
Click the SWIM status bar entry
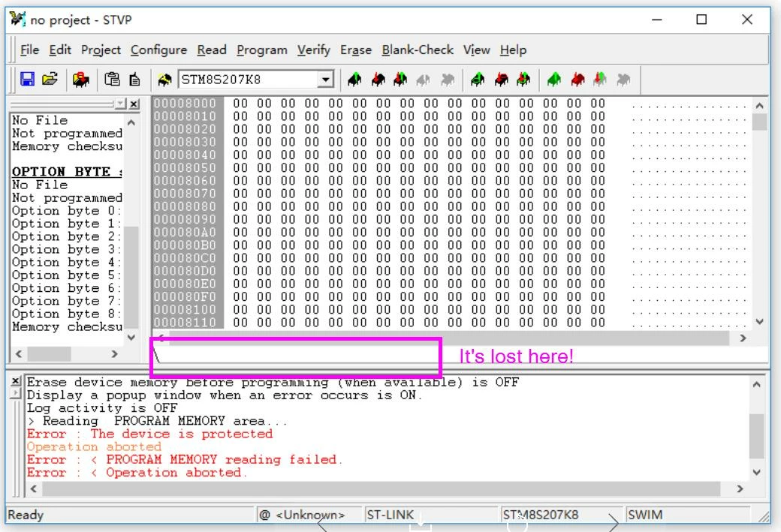(x=645, y=515)
